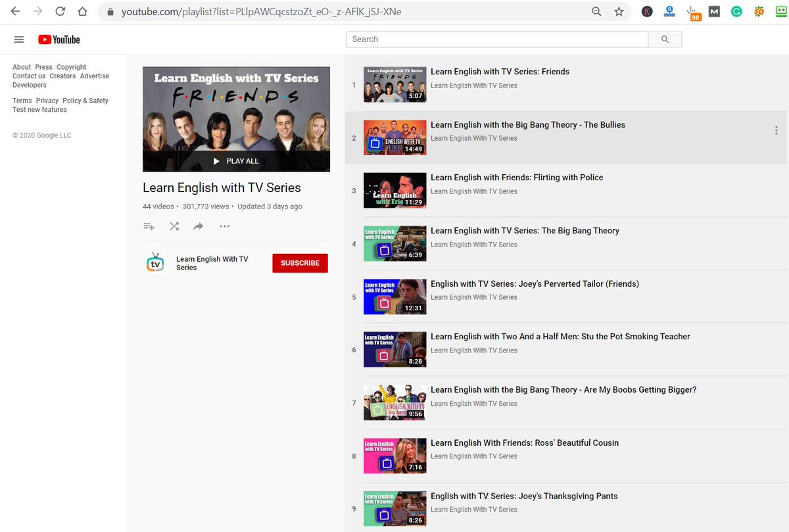789x532 pixels.
Task: Open the Press link
Action: click(43, 67)
